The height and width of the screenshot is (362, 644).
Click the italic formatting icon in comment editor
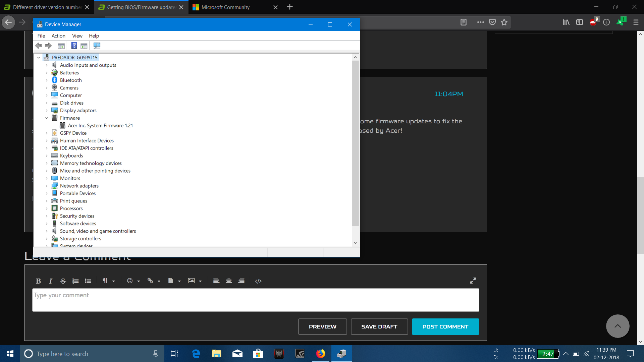pos(50,281)
